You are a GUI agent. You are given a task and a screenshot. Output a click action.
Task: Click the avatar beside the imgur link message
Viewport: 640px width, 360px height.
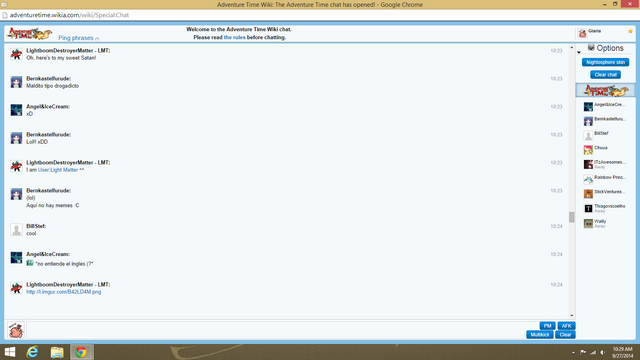16,288
